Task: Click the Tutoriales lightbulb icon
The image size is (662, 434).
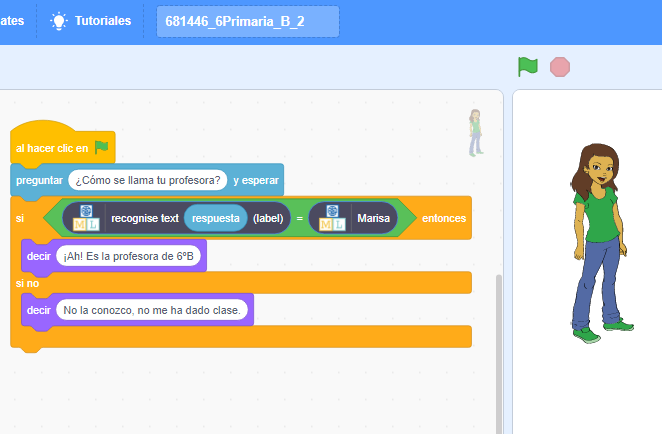Action: point(59,21)
